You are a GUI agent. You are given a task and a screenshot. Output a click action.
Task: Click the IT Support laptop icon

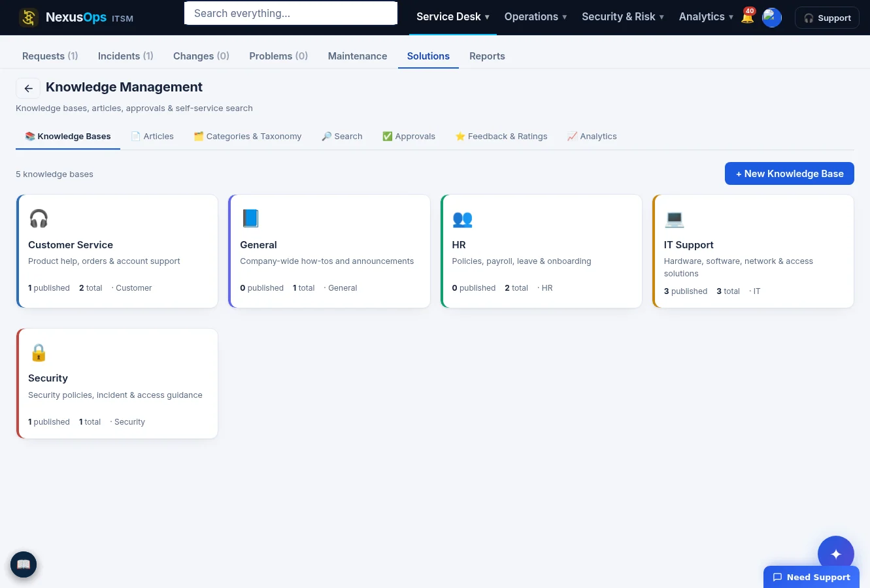674,218
